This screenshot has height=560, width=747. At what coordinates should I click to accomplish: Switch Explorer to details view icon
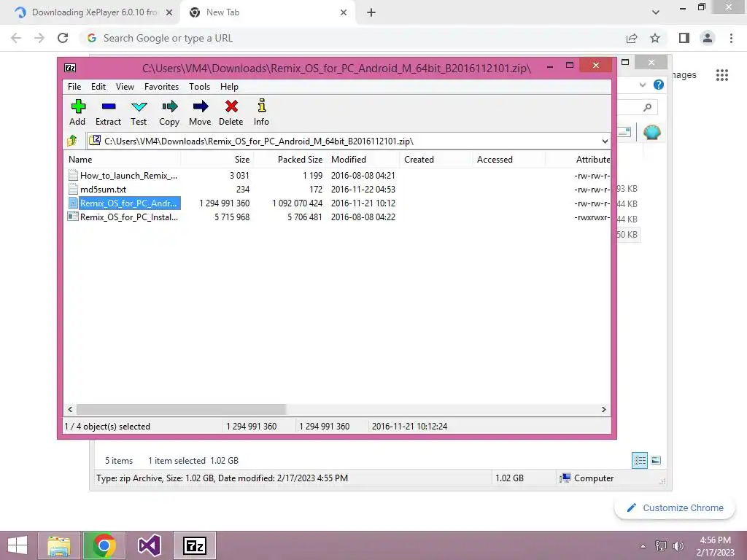tap(639, 460)
